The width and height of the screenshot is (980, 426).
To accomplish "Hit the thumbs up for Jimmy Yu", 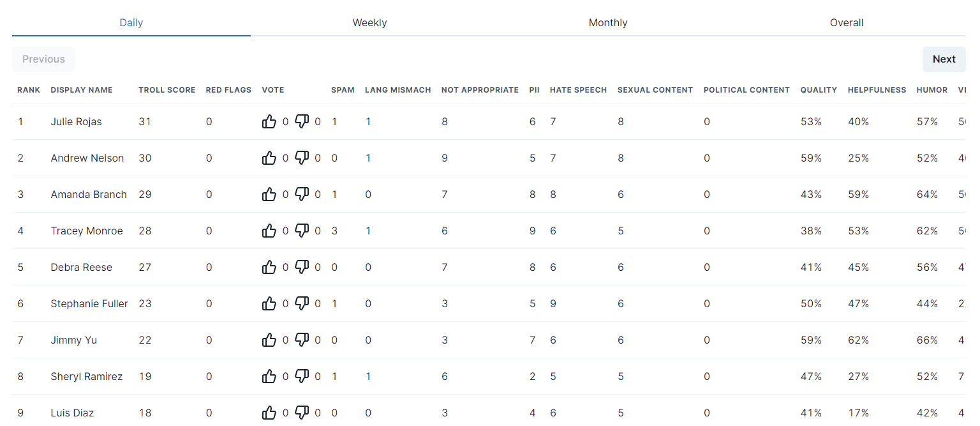I will tap(269, 340).
